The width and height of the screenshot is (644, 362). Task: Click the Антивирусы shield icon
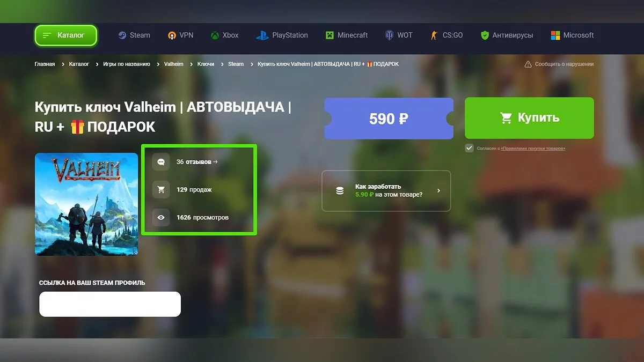tap(485, 35)
